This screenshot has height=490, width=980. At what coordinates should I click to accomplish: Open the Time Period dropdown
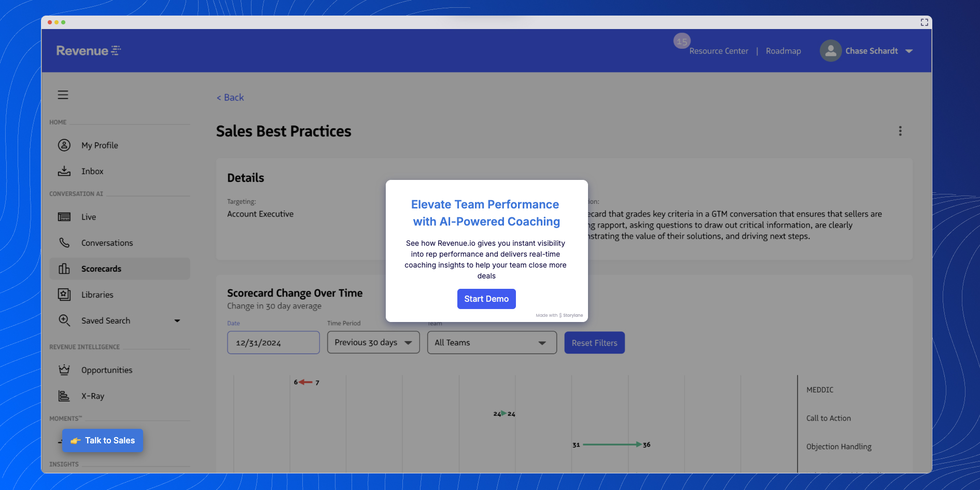pyautogui.click(x=373, y=342)
